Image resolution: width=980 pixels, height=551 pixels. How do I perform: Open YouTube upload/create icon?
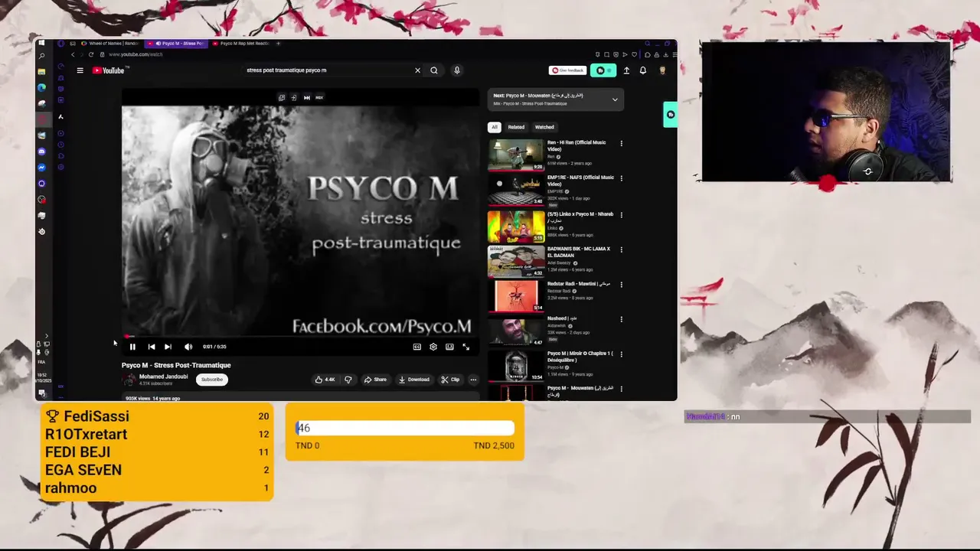(626, 70)
